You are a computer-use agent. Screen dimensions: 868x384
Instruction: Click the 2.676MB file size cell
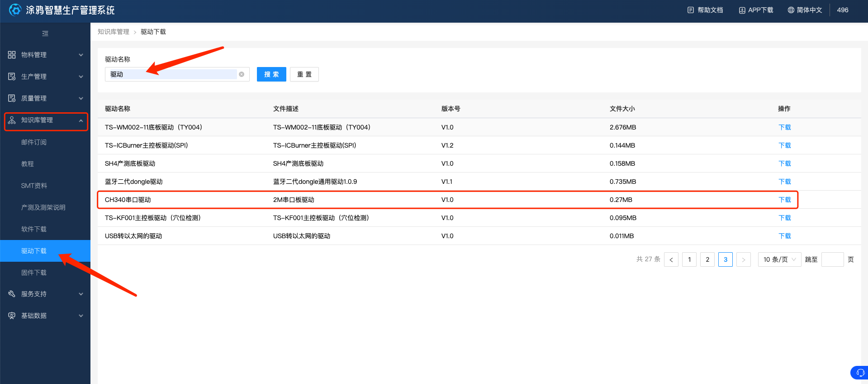[623, 127]
